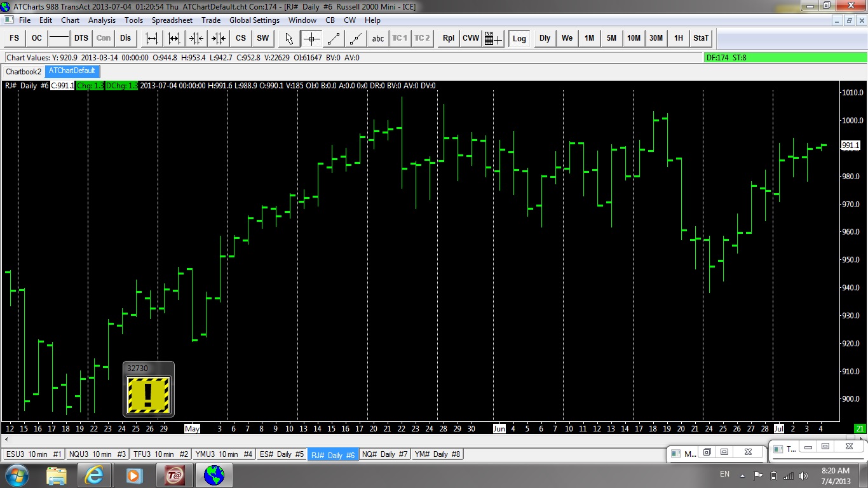Viewport: 868px width, 488px height.
Task: Open the YMU3 10 min #4 chart tab
Action: 224,454
